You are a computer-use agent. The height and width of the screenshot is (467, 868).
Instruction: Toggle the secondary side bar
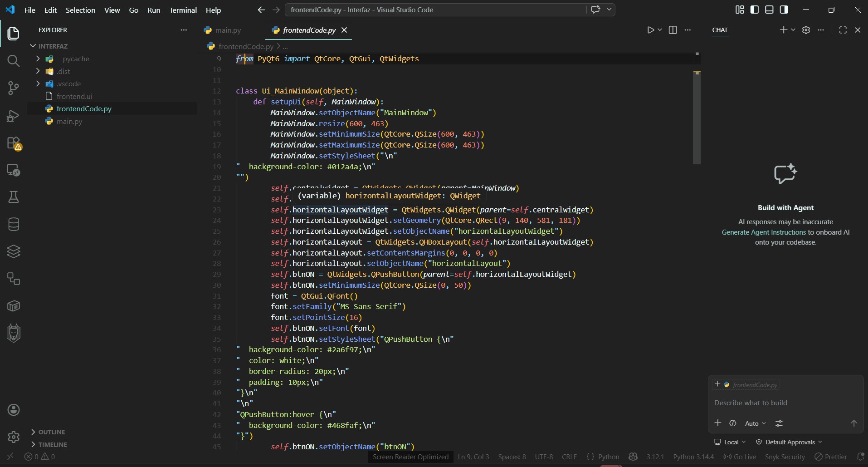(x=784, y=10)
